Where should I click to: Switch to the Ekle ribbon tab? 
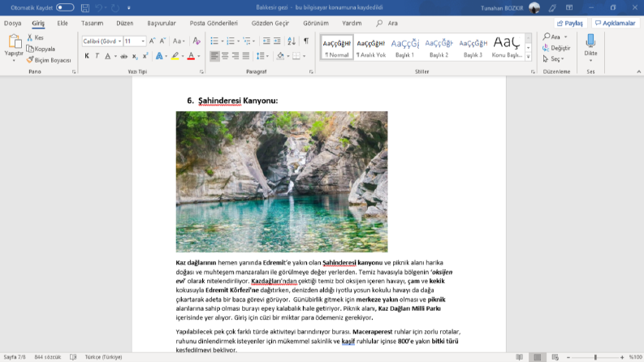coord(63,23)
